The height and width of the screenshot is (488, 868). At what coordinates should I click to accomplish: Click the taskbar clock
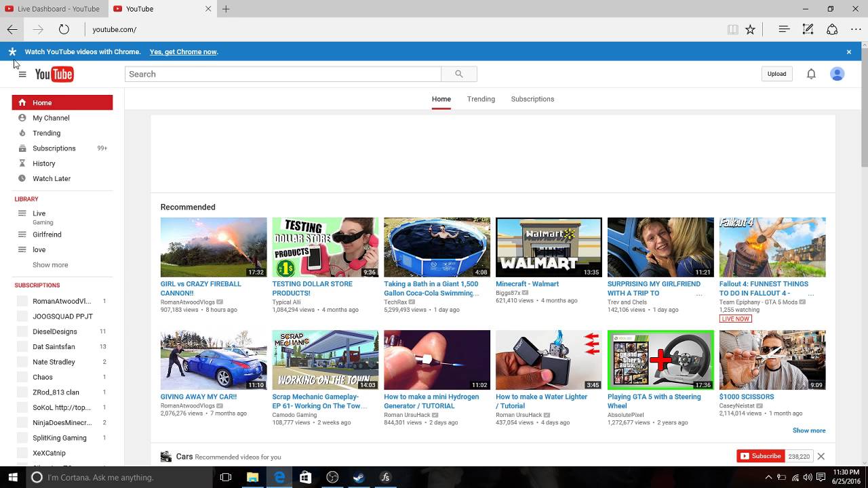[x=846, y=477]
